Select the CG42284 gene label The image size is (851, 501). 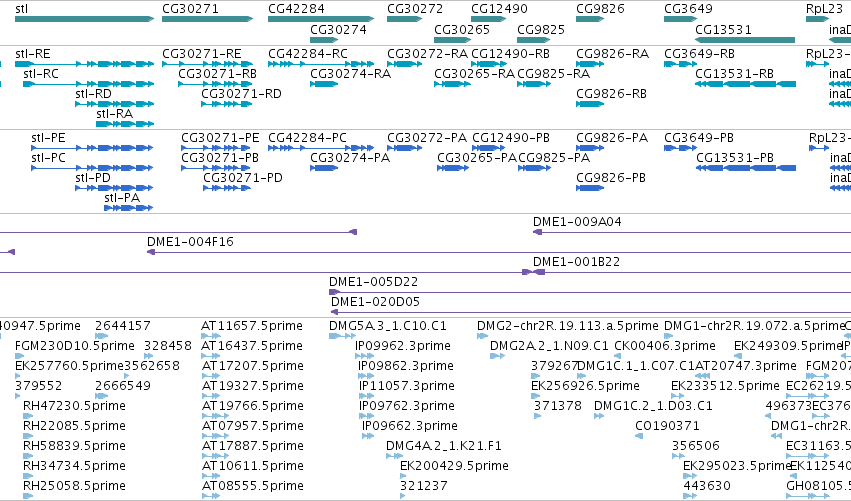296,9
